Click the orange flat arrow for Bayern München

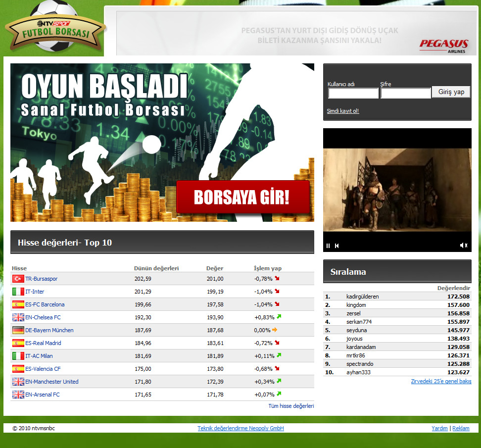click(x=275, y=330)
